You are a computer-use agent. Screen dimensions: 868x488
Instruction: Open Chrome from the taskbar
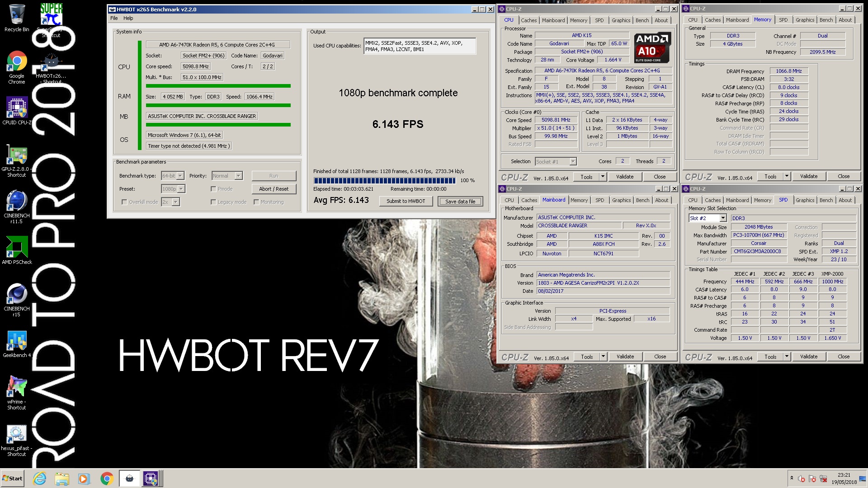pos(107,479)
